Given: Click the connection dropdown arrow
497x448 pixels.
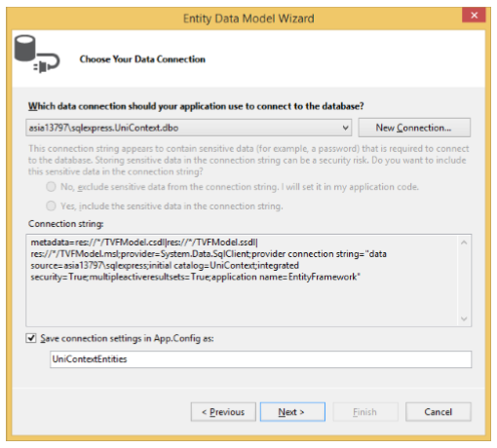Looking at the screenshot, I should pos(346,128).
